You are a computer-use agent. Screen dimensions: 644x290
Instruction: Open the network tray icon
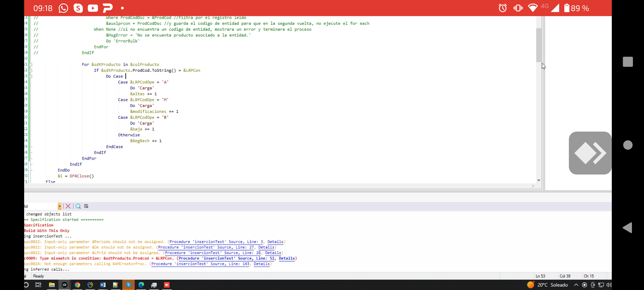pos(601,285)
